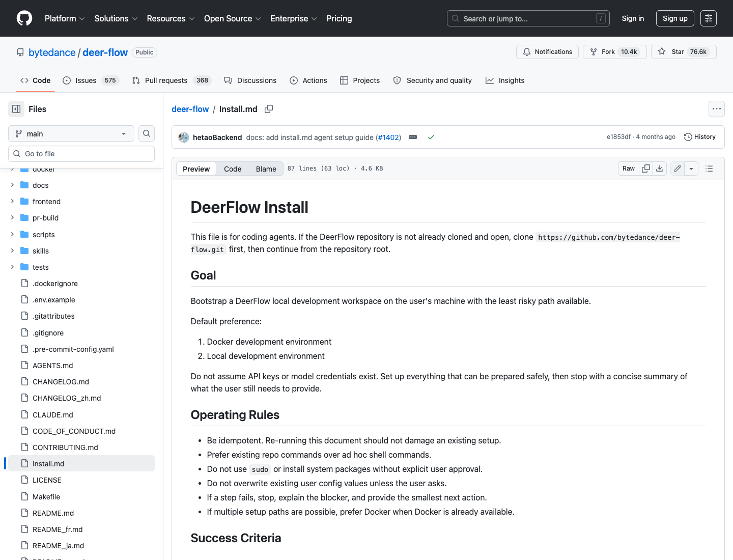733x560 pixels.
Task: Expand the commit message ellipsis
Action: (413, 137)
